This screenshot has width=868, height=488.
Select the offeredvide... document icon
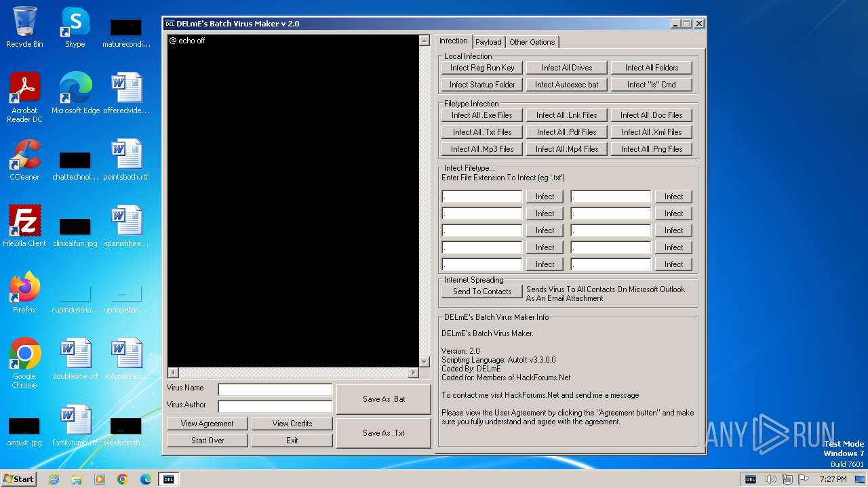click(126, 94)
